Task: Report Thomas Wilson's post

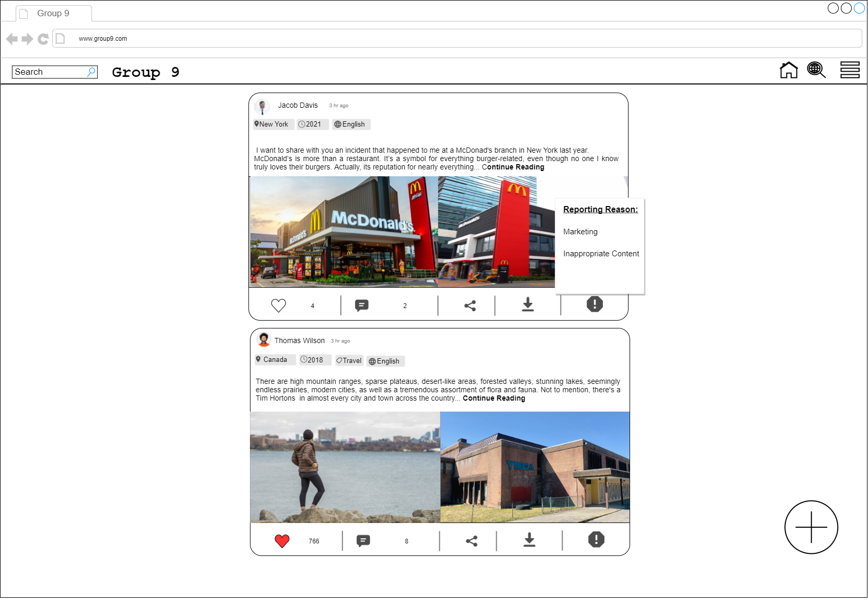Action: coord(596,539)
